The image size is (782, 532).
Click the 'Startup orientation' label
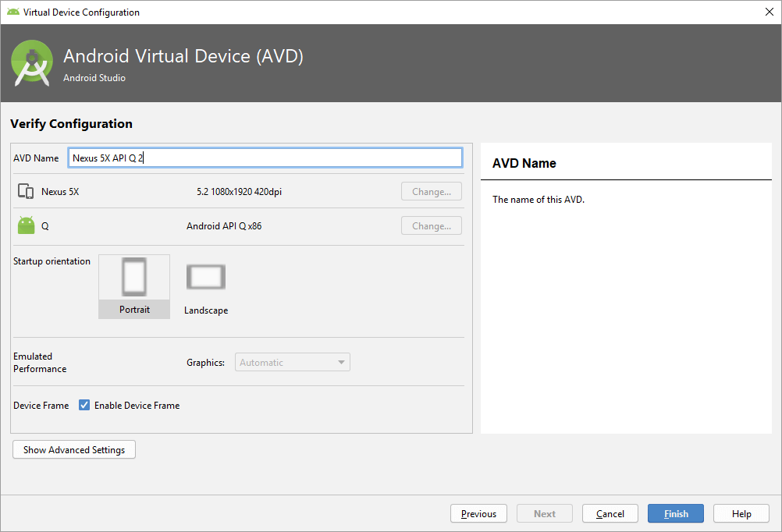click(x=52, y=261)
